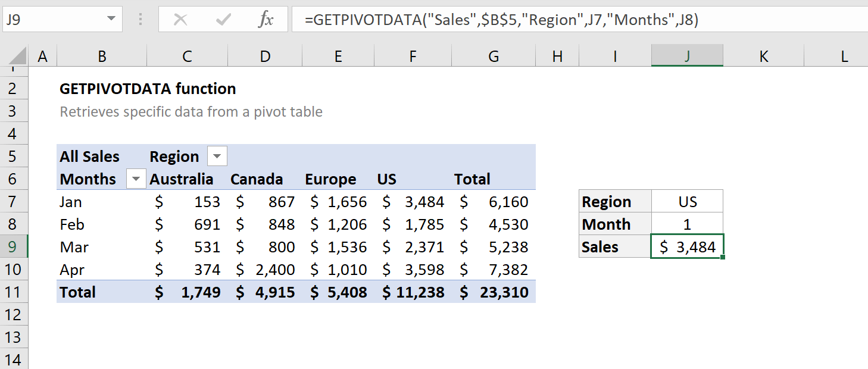
Task: Select the Total row label cell
Action: click(77, 292)
